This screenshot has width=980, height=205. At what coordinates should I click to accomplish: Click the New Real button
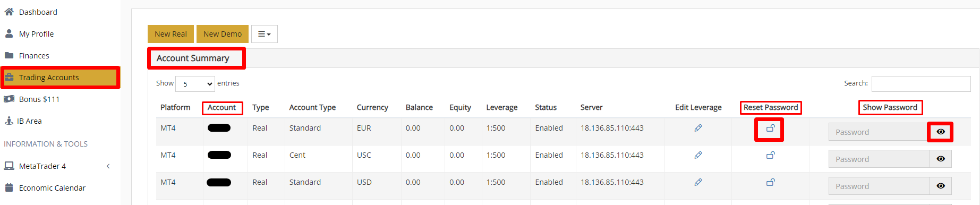point(171,34)
